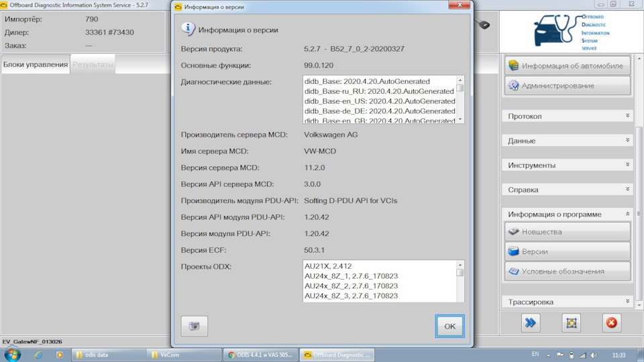Viewport: 644px width, 362px height.
Task: Click the importer number 790
Action: click(92, 19)
